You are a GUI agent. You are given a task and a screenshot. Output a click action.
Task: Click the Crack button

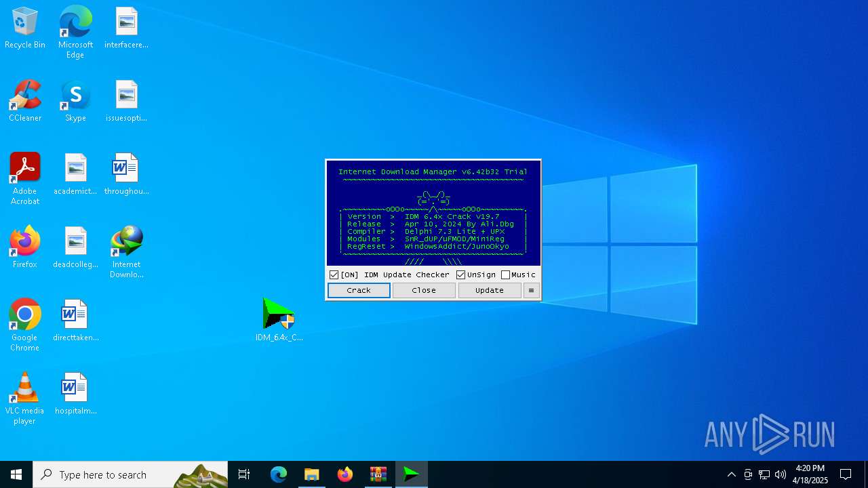[x=359, y=290]
